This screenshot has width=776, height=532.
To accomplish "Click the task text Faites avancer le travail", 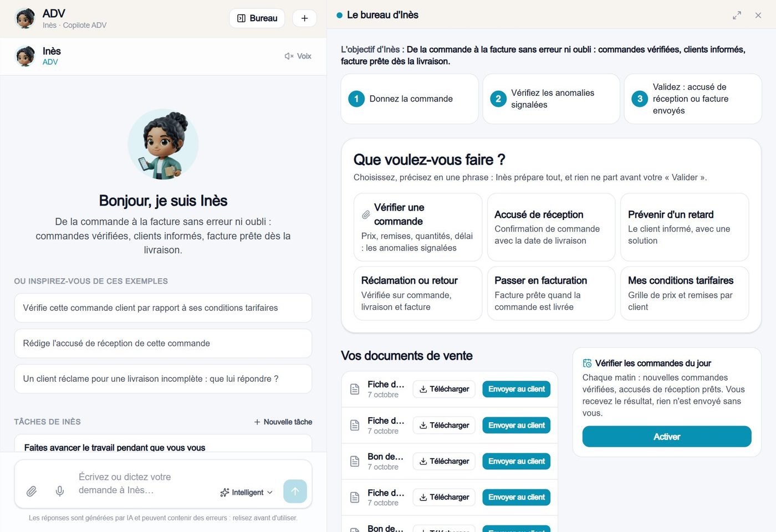I will click(x=115, y=447).
